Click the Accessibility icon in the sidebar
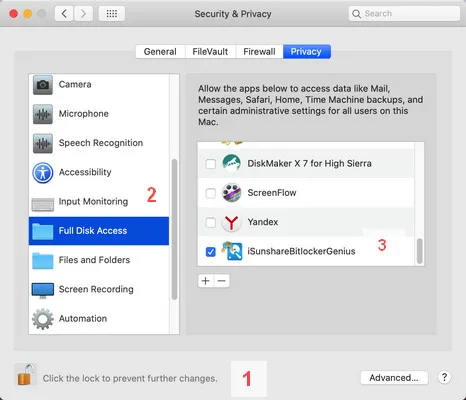This screenshot has width=466, height=400. pyautogui.click(x=43, y=173)
